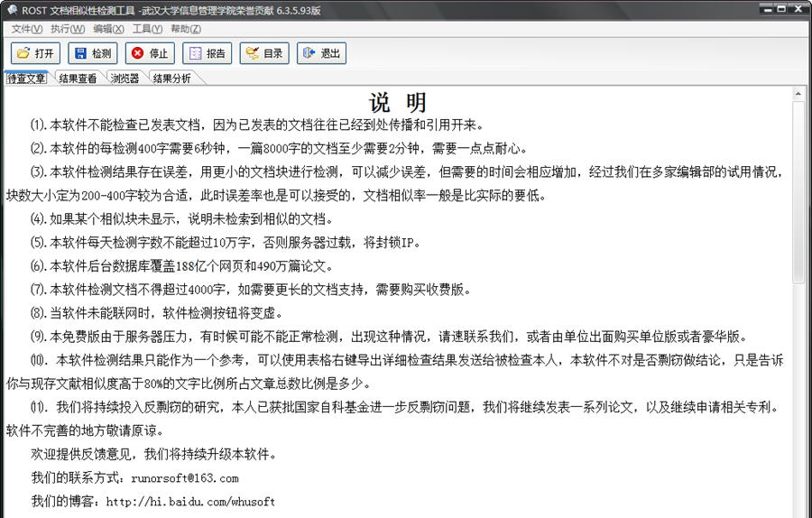Click the blog URL http://hi.baidu.com/whusoft

tap(190, 502)
